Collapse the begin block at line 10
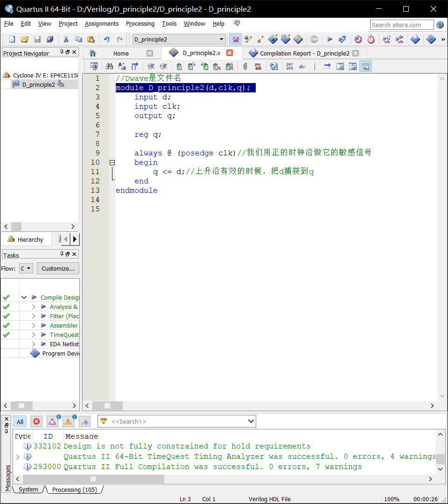Image resolution: width=448 pixels, height=504 pixels. pyautogui.click(x=112, y=163)
